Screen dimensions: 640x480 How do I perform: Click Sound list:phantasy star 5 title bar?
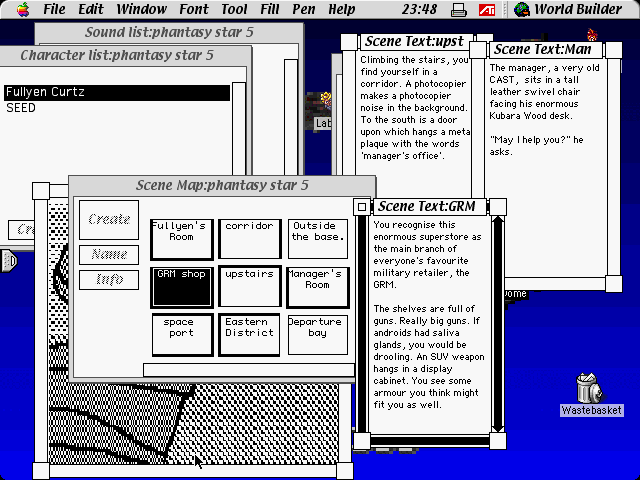click(x=169, y=32)
